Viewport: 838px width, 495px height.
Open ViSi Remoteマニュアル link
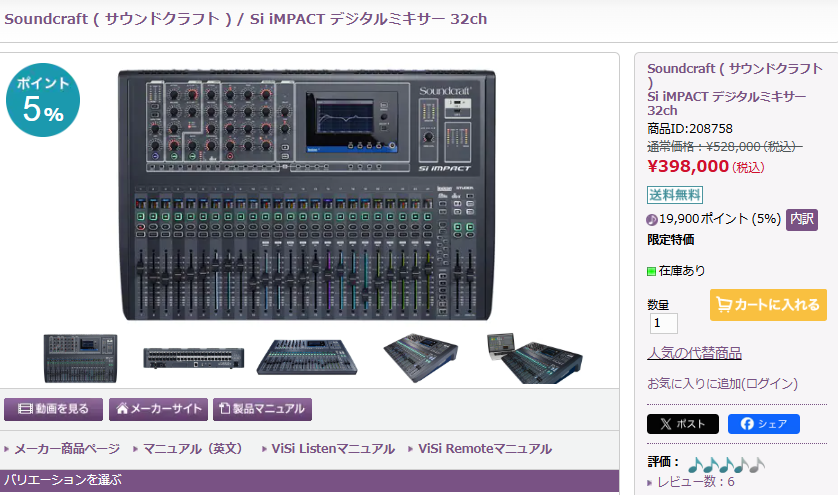coord(485,448)
